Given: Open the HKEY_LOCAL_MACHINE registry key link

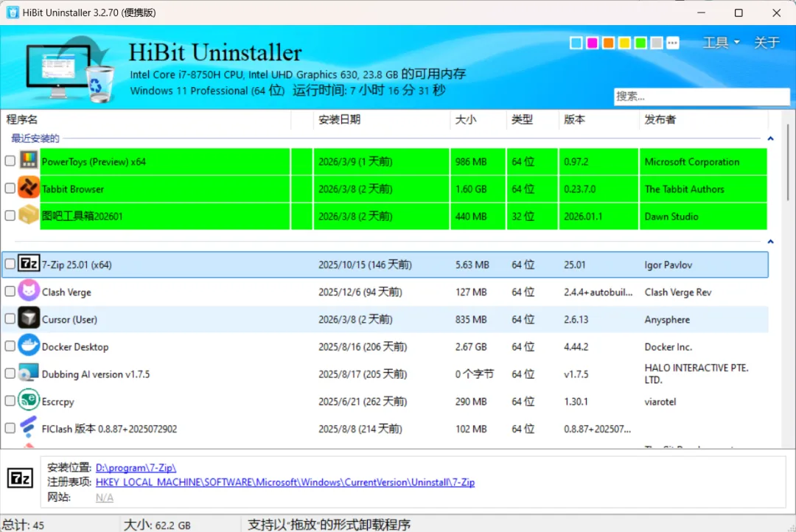Looking at the screenshot, I should pyautogui.click(x=284, y=482).
